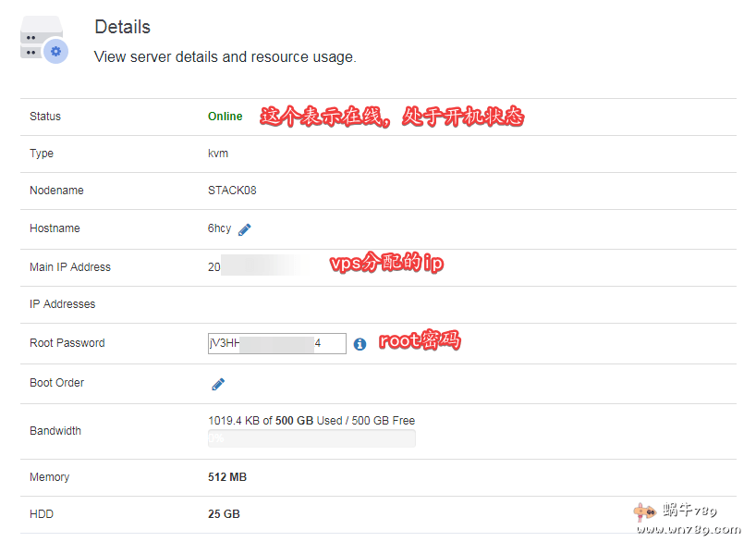
Task: Click the 25 GB HDD value
Action: click(x=224, y=514)
